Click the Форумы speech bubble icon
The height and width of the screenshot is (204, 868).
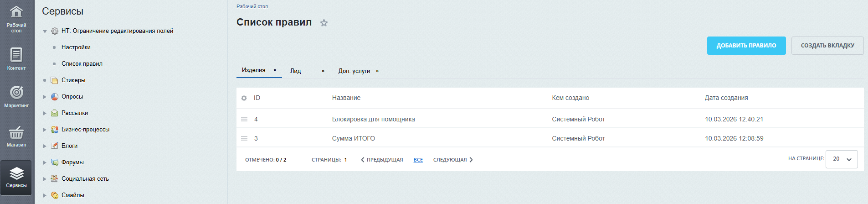coord(54,162)
